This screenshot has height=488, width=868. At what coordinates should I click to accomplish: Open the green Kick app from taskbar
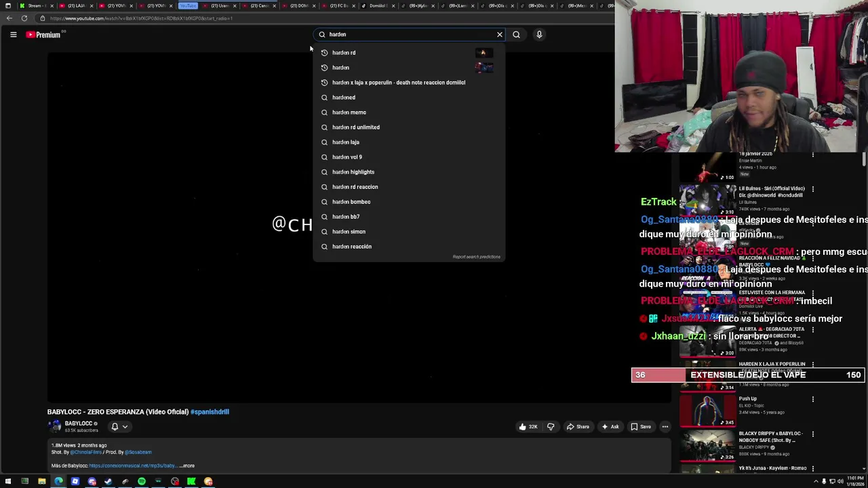pos(191,482)
